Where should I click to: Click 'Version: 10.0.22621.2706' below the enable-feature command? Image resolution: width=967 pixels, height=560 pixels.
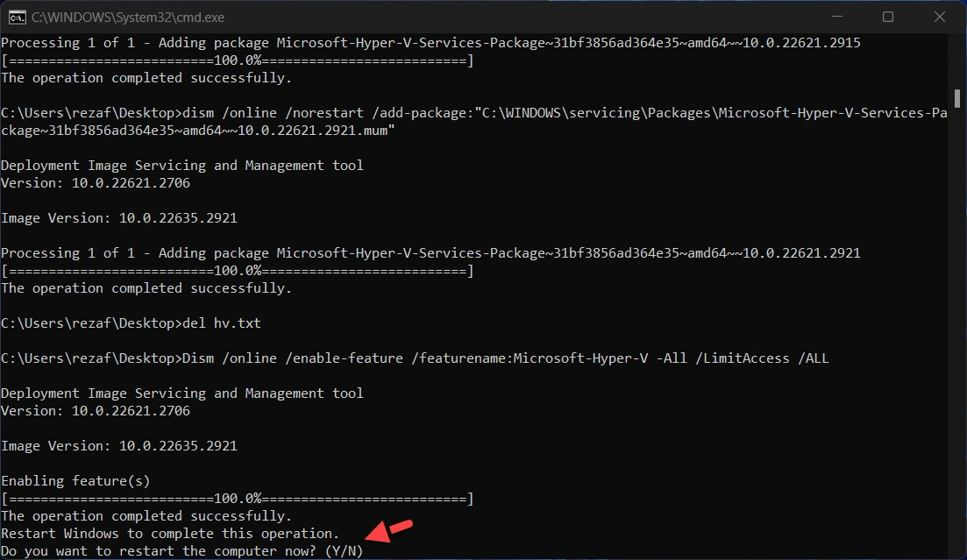point(96,411)
